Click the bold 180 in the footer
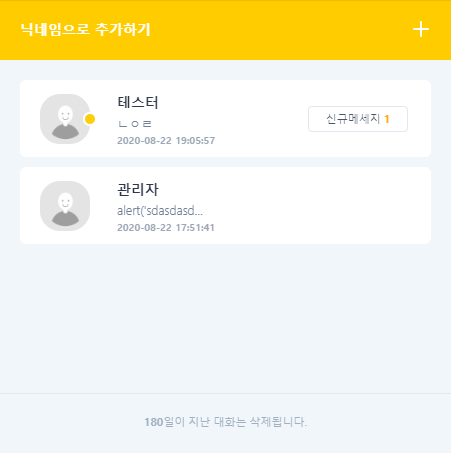451x453 pixels. coord(154,422)
